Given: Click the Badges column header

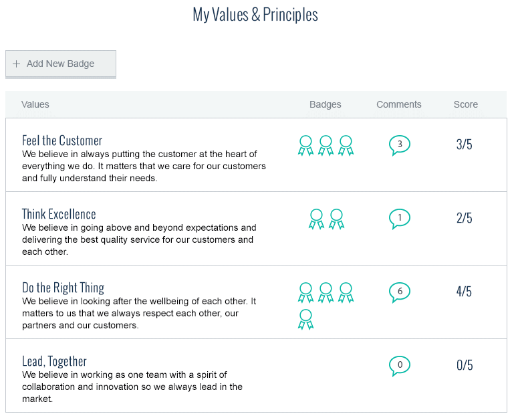Looking at the screenshot, I should (326, 104).
